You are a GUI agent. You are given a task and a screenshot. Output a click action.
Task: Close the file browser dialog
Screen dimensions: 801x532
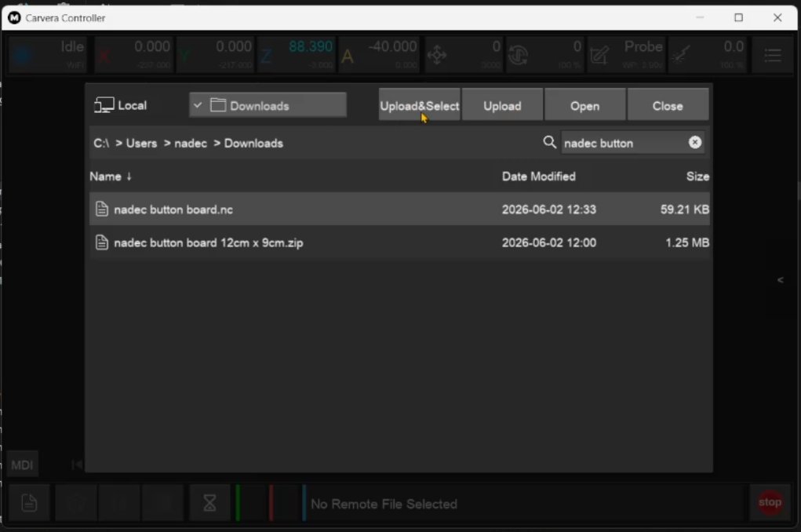coord(668,105)
